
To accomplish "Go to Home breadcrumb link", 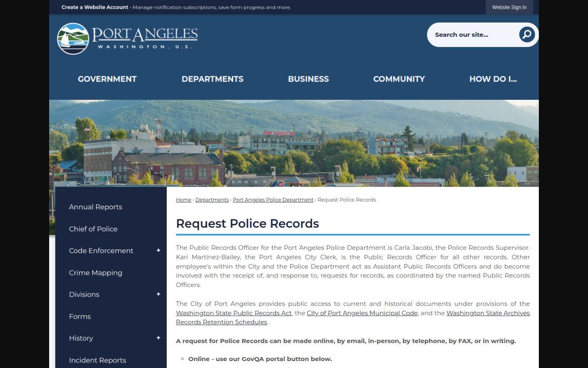I will (x=183, y=200).
